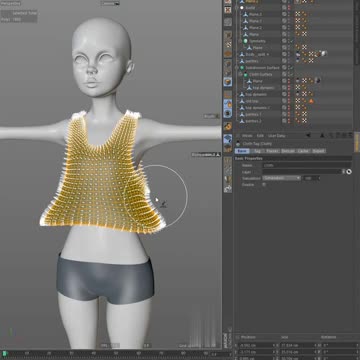Click the green timeline playhead marker
Viewport: 360px width, 360px height.
[5, 353]
